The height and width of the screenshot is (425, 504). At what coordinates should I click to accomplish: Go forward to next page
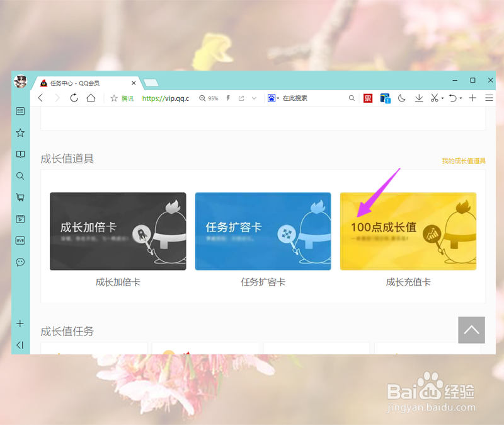[57, 98]
